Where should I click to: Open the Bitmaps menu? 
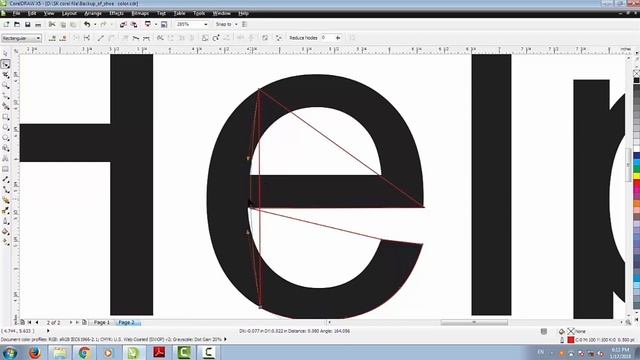[x=140, y=13]
